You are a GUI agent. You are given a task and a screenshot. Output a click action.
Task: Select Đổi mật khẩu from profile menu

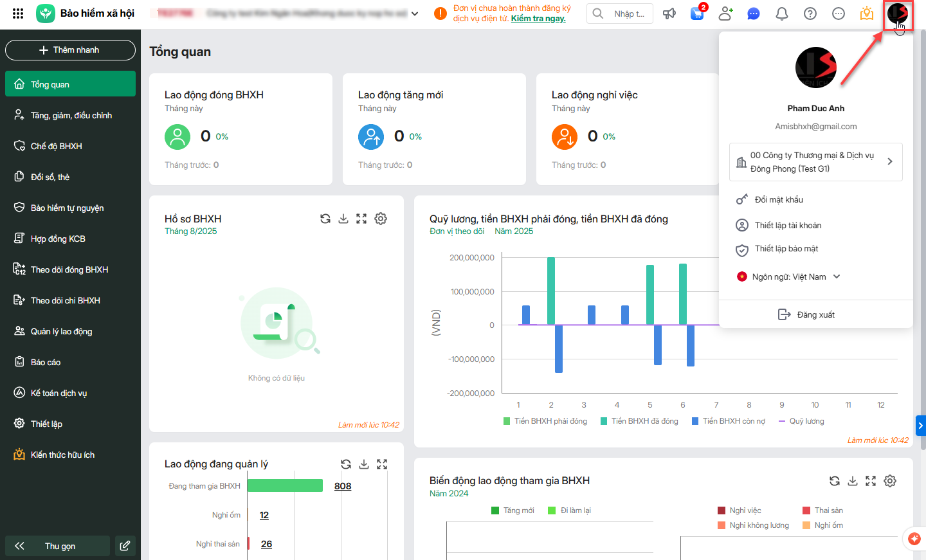(778, 199)
